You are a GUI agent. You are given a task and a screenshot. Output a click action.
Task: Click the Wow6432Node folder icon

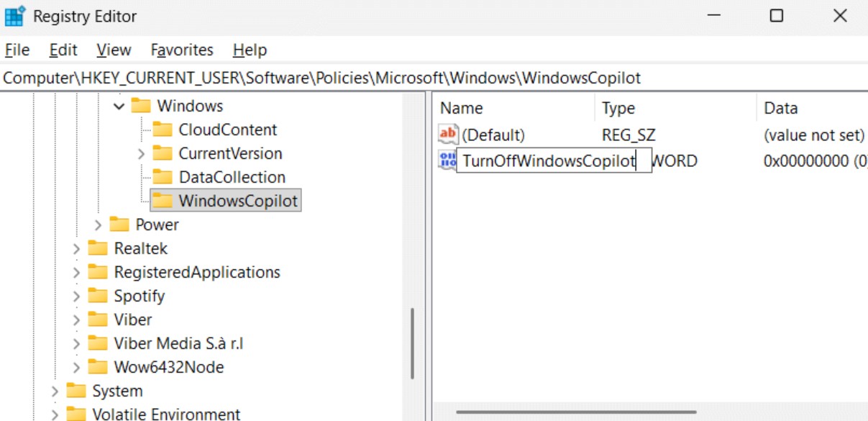(x=98, y=367)
